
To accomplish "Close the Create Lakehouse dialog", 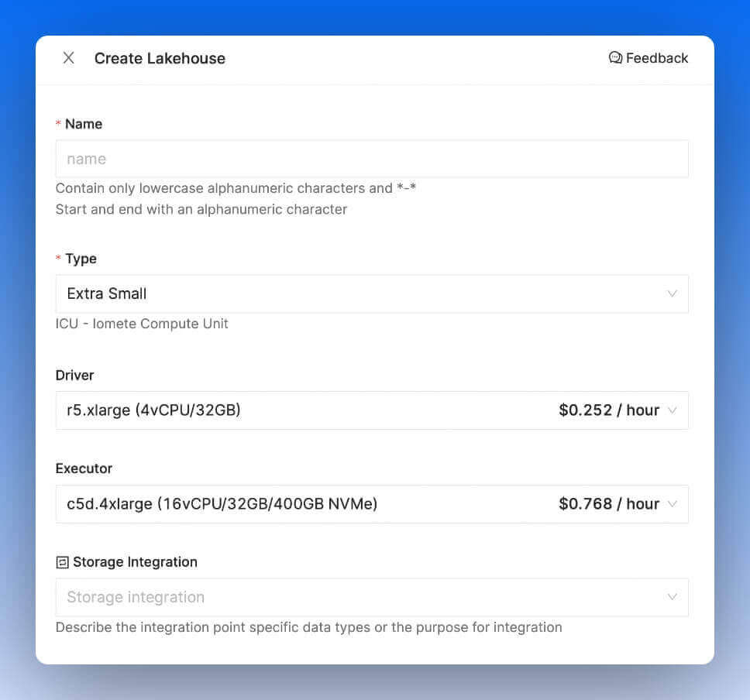I will pos(69,58).
